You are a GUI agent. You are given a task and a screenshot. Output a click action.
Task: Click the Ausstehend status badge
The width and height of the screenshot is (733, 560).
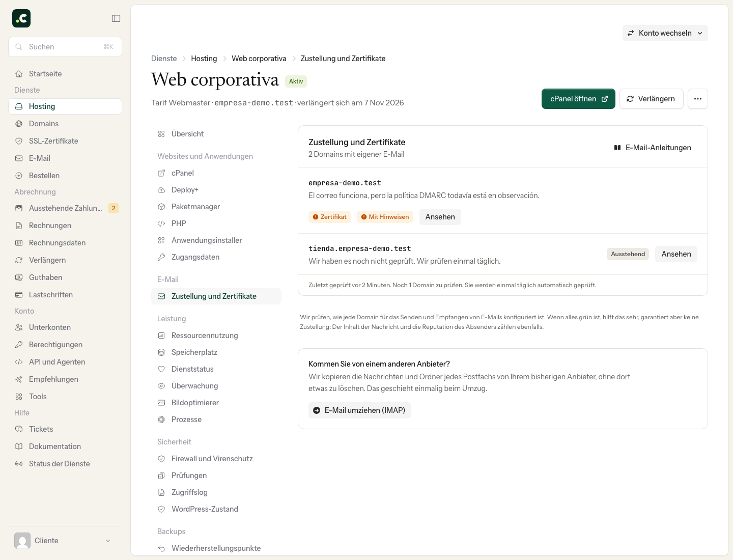point(628,254)
